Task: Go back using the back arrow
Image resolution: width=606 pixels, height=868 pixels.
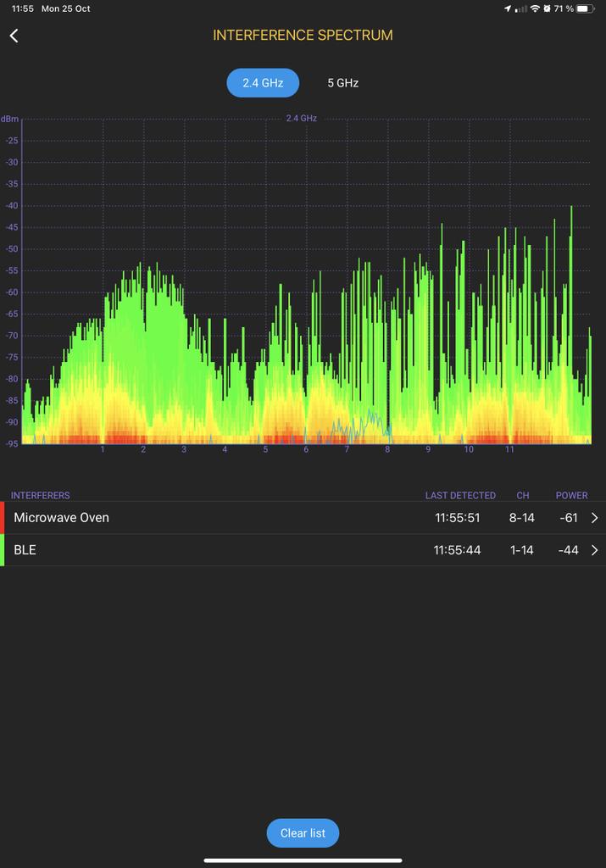Action: pyautogui.click(x=14, y=36)
